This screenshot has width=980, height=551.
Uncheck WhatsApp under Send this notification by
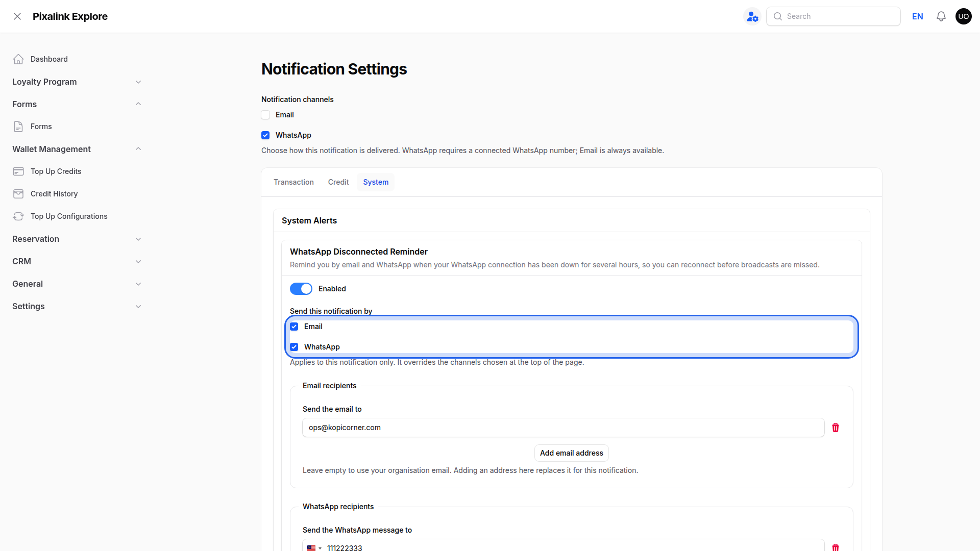[x=294, y=347]
